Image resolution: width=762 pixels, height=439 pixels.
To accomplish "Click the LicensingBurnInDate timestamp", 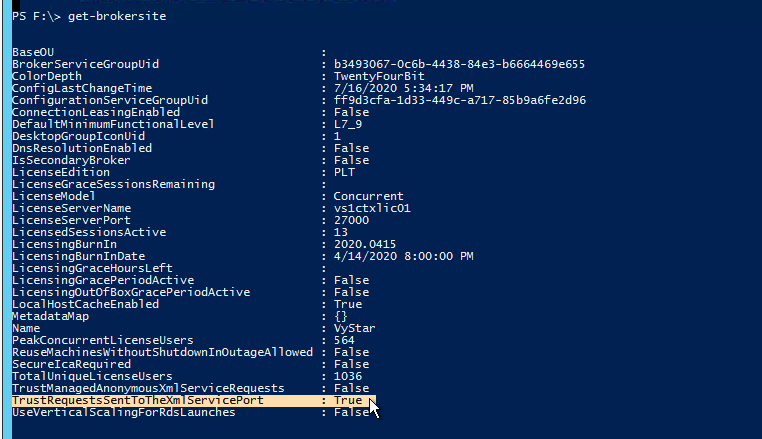I will click(403, 256).
